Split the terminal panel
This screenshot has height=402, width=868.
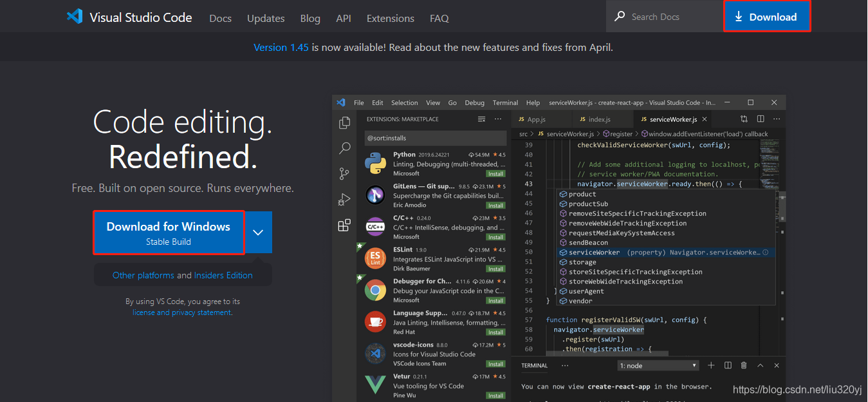click(x=728, y=365)
